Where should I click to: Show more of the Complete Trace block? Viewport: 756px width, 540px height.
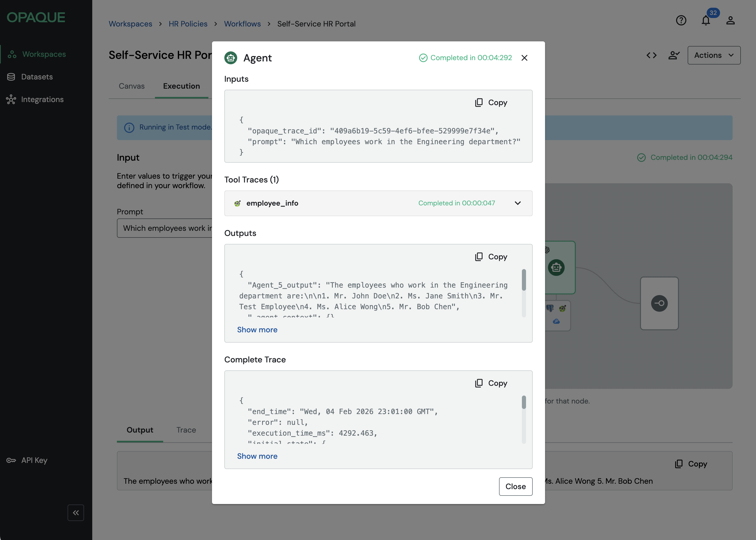tap(257, 456)
